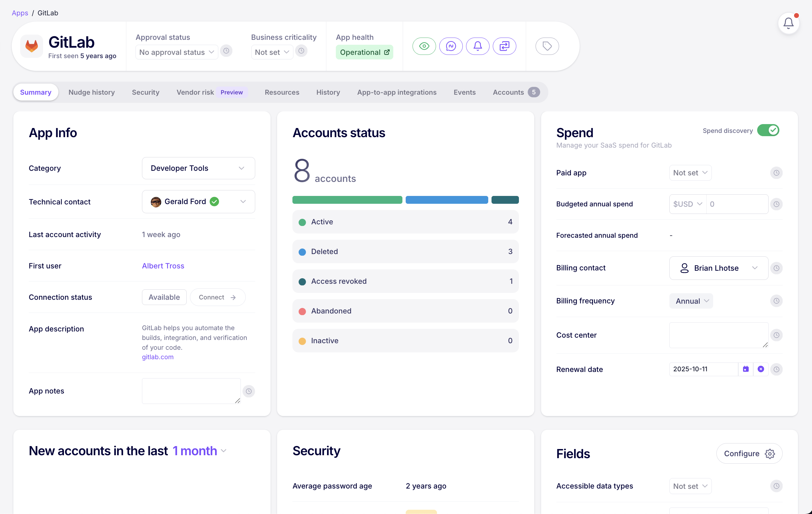812x514 pixels.
Task: Open the Category Developer Tools dropdown
Action: 198,168
